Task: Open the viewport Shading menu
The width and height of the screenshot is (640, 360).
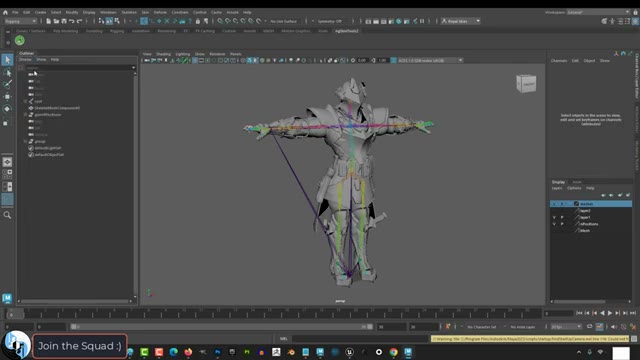Action: pos(163,54)
